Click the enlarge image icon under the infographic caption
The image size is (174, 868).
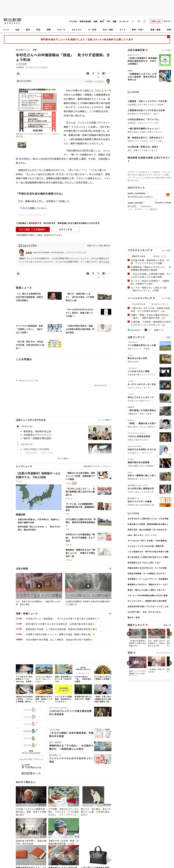tap(22, 136)
